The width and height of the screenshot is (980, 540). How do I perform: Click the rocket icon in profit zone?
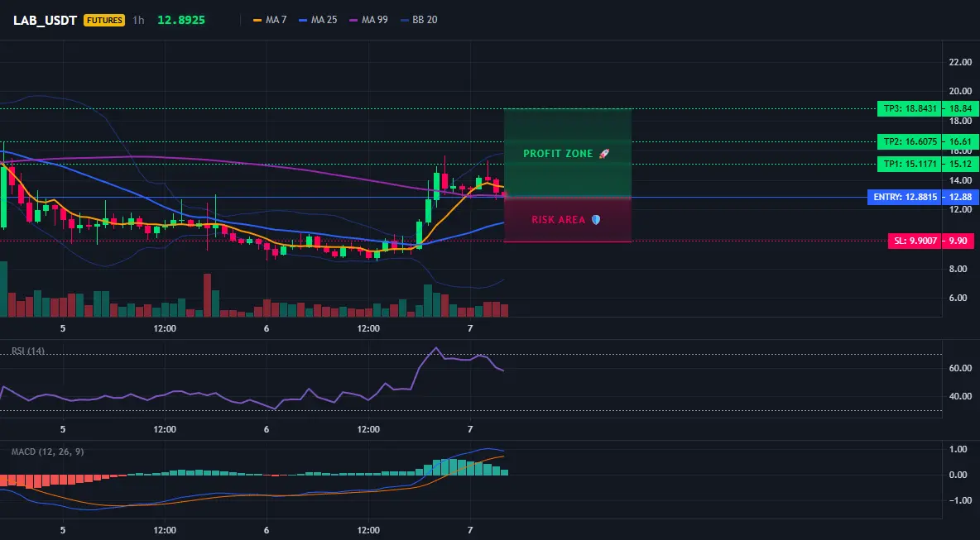coord(603,154)
